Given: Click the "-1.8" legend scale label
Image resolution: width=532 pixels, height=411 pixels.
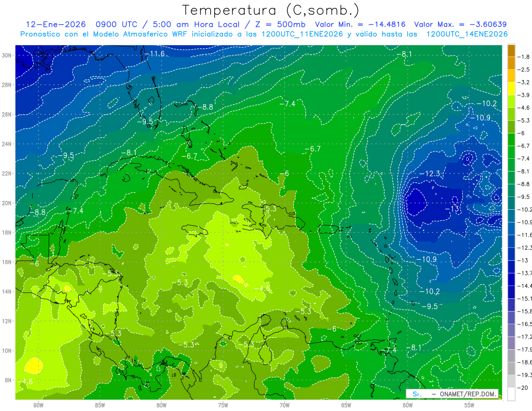Looking at the screenshot, I should pos(524,57).
